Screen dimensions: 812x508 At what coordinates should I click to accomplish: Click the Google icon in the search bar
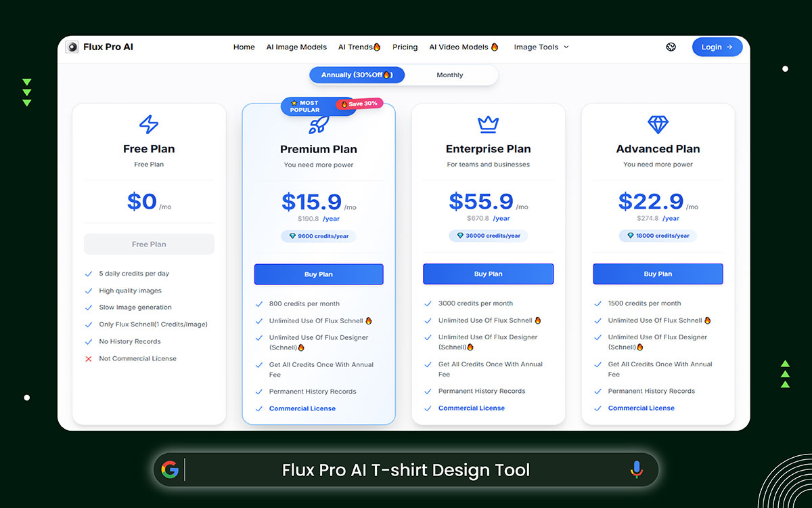coord(171,469)
